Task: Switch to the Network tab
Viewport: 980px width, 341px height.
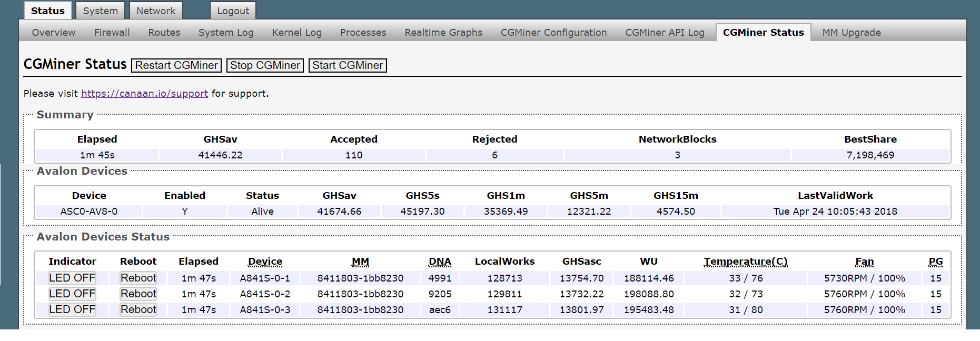Action: pos(156,11)
